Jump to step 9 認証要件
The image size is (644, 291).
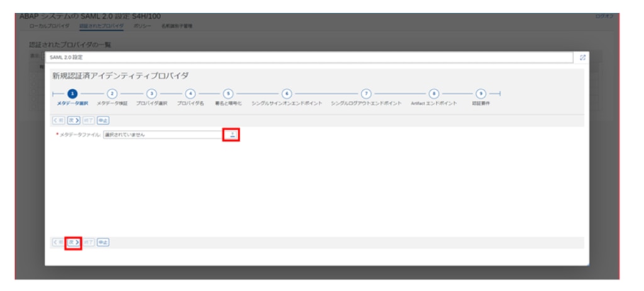(480, 94)
